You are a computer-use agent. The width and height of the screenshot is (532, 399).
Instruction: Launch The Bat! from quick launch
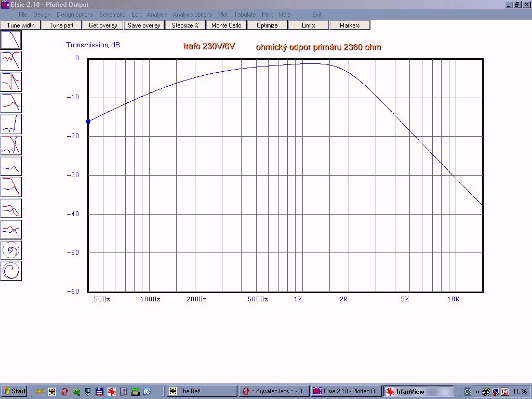pos(52,392)
